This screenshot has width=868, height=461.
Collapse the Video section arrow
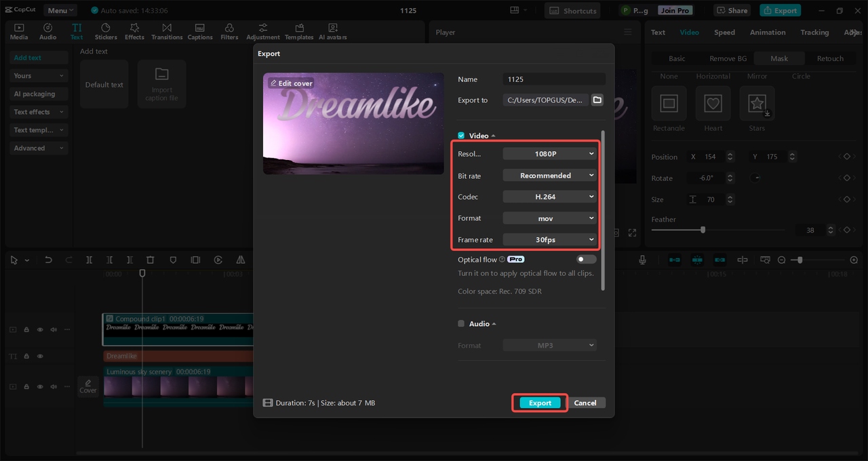(x=494, y=136)
